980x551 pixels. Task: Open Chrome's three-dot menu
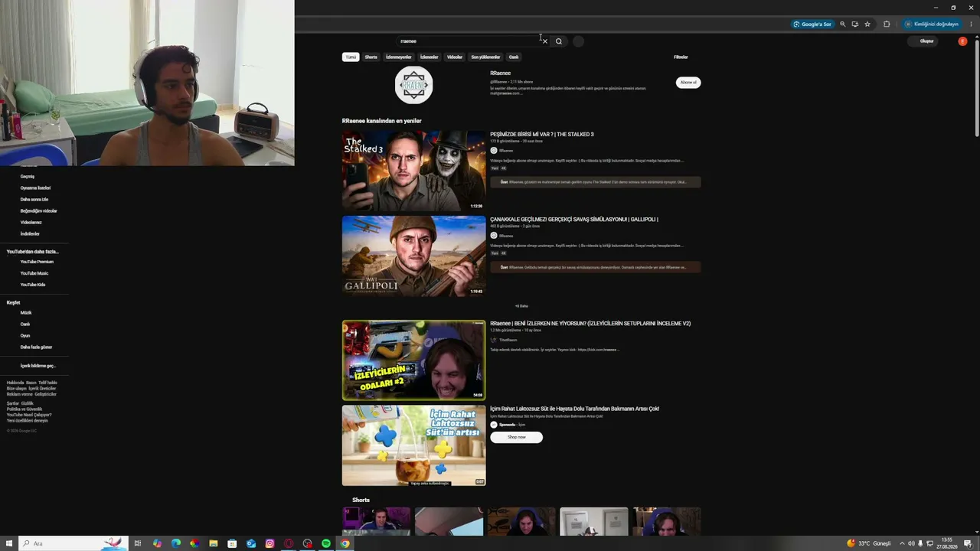[x=971, y=24]
